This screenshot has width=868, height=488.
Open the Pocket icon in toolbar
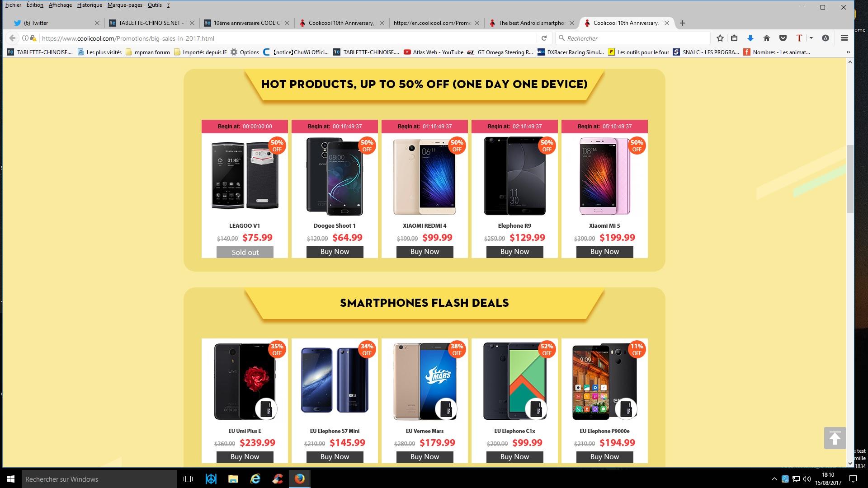point(783,38)
